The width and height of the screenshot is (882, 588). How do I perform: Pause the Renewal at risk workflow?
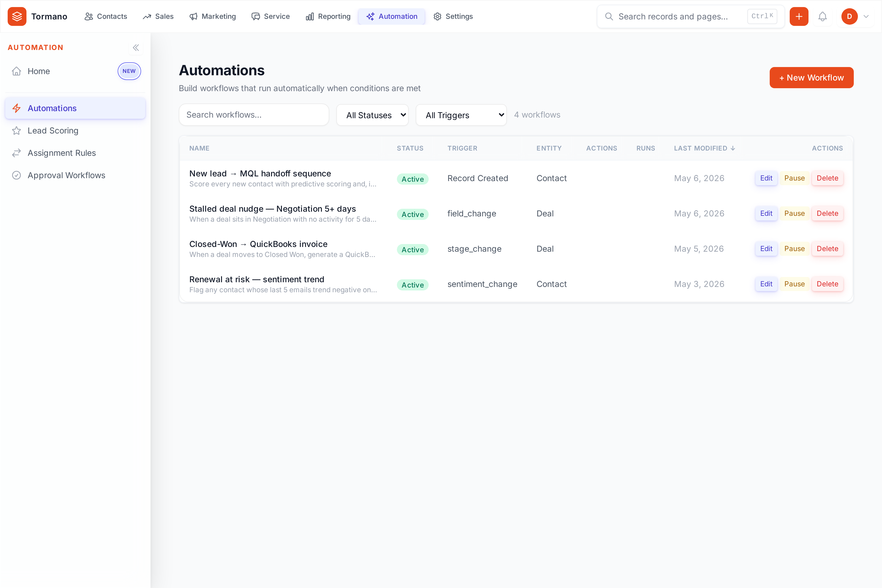pos(794,284)
